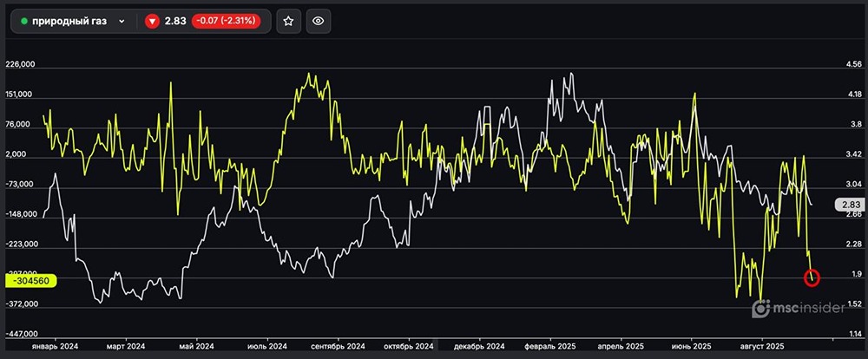Select январь 2024 on the time axis
The width and height of the screenshot is (868, 359).
point(55,346)
